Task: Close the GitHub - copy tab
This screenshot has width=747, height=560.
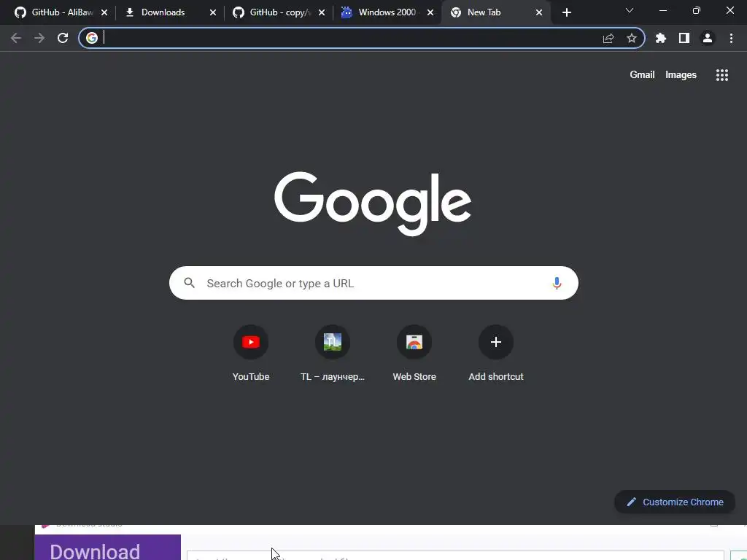Action: point(322,12)
